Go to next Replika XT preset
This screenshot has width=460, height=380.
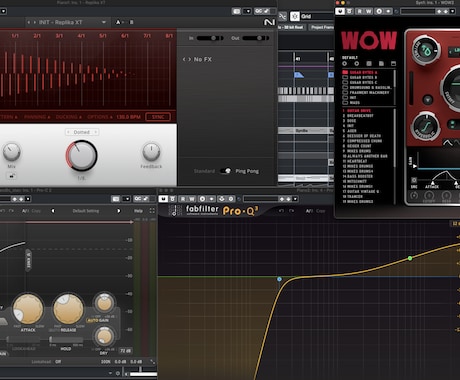coord(34,22)
